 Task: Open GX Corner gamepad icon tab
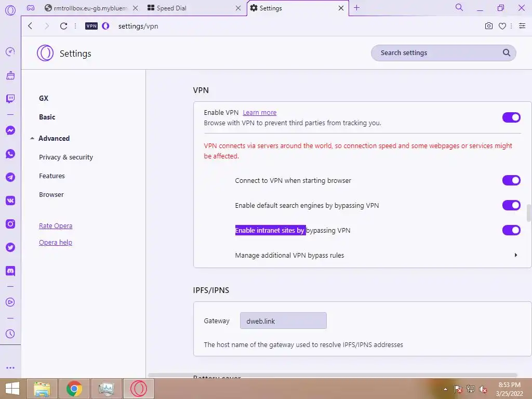click(x=31, y=8)
